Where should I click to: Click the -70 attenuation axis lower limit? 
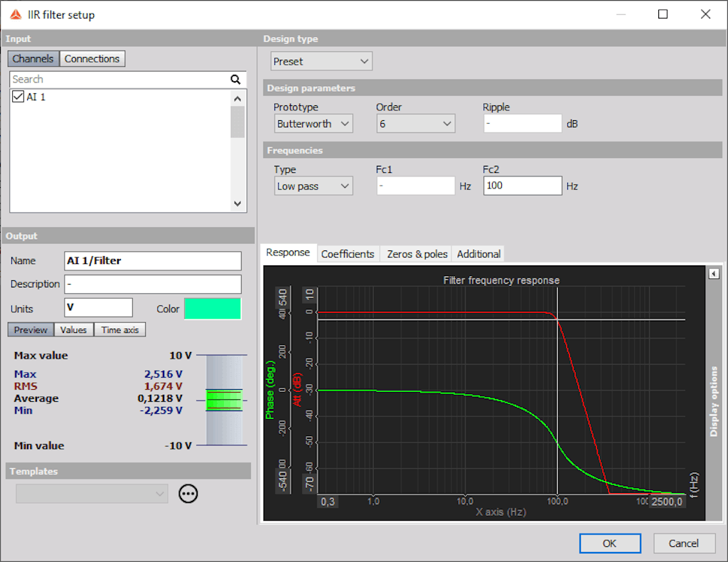point(310,483)
